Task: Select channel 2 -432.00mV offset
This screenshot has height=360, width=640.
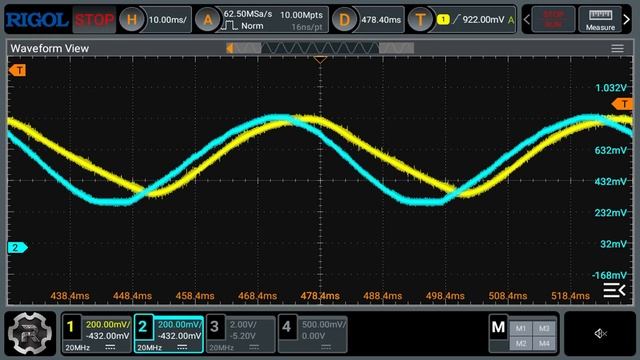Action: point(180,336)
